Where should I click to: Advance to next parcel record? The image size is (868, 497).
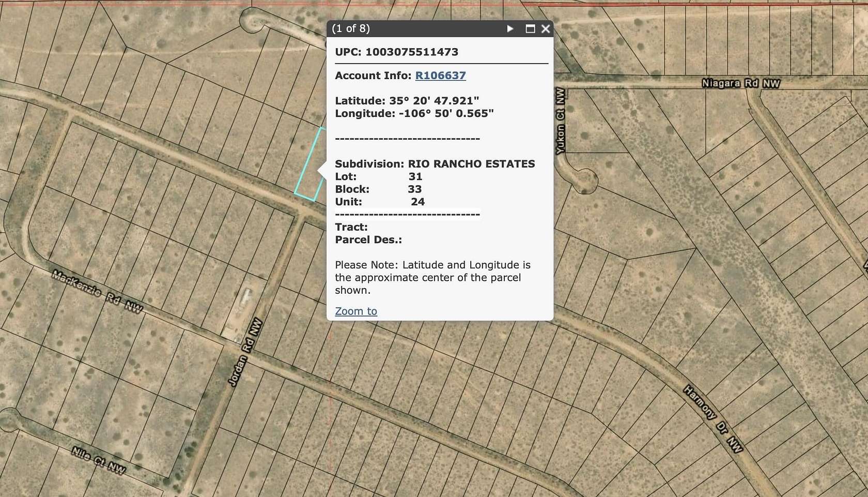point(510,29)
